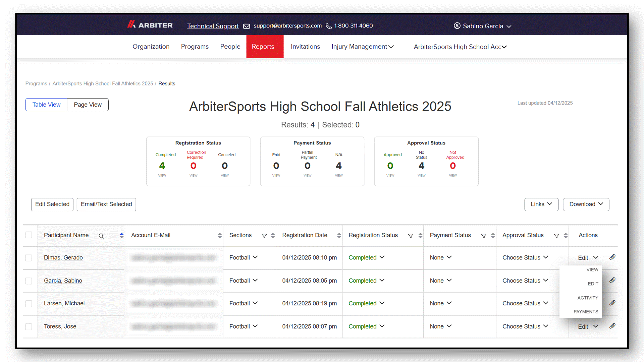Open the Sections column filter funnel

click(x=264, y=236)
